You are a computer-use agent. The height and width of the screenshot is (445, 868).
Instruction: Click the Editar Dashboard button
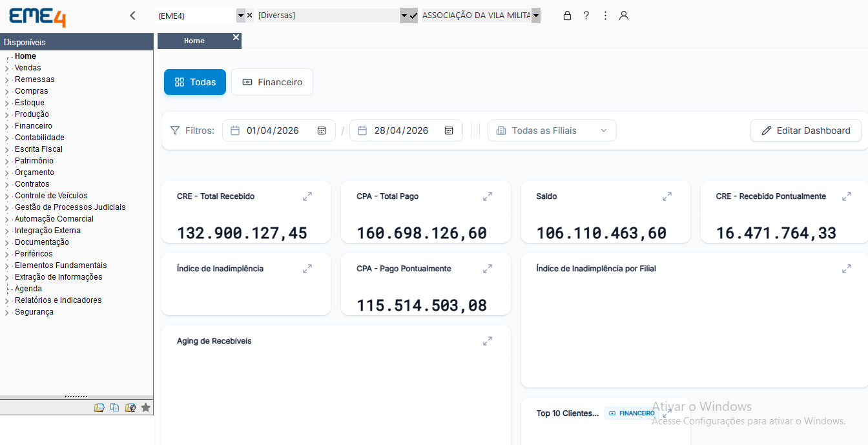[806, 130]
